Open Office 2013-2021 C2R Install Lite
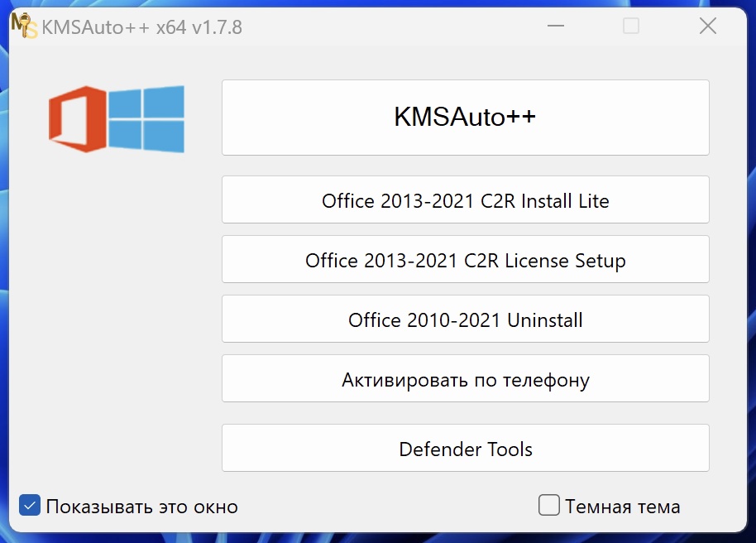The height and width of the screenshot is (543, 756). (465, 200)
